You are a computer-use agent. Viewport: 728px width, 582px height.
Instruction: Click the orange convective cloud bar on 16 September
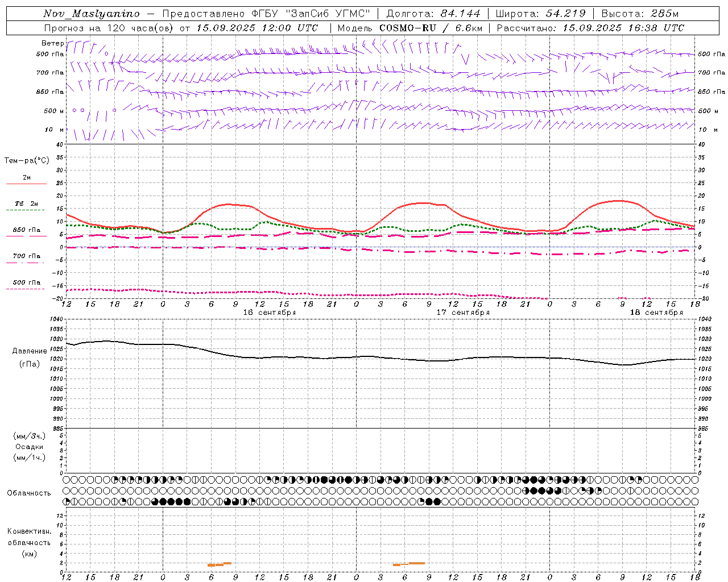coord(220,564)
